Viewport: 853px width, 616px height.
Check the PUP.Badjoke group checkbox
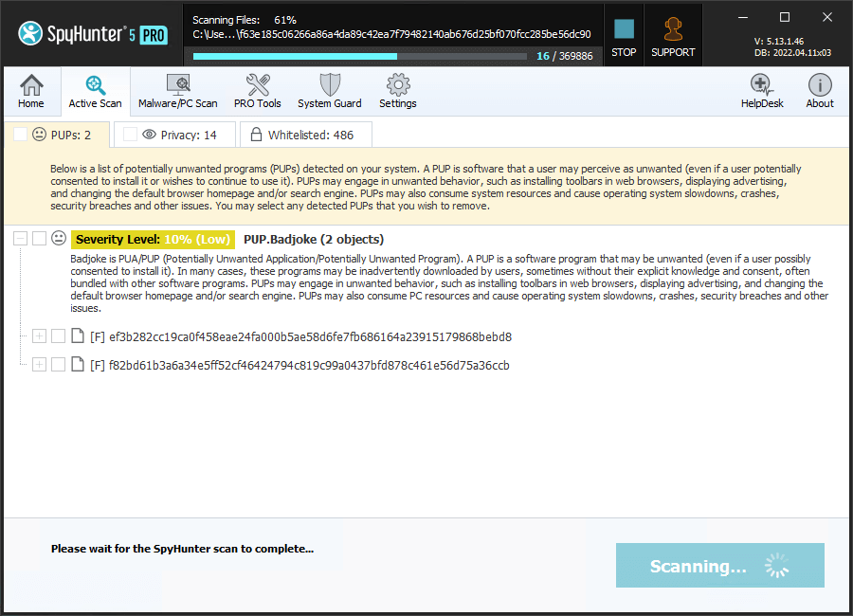40,239
